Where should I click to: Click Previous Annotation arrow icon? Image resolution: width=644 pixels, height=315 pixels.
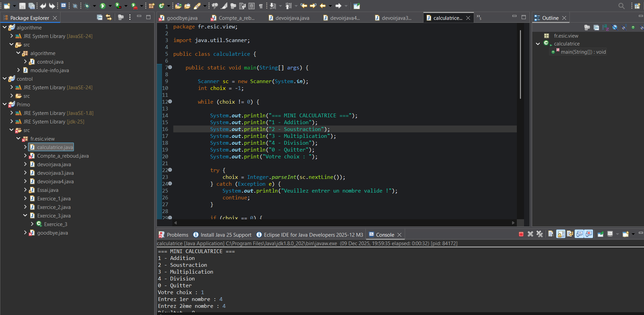click(289, 6)
